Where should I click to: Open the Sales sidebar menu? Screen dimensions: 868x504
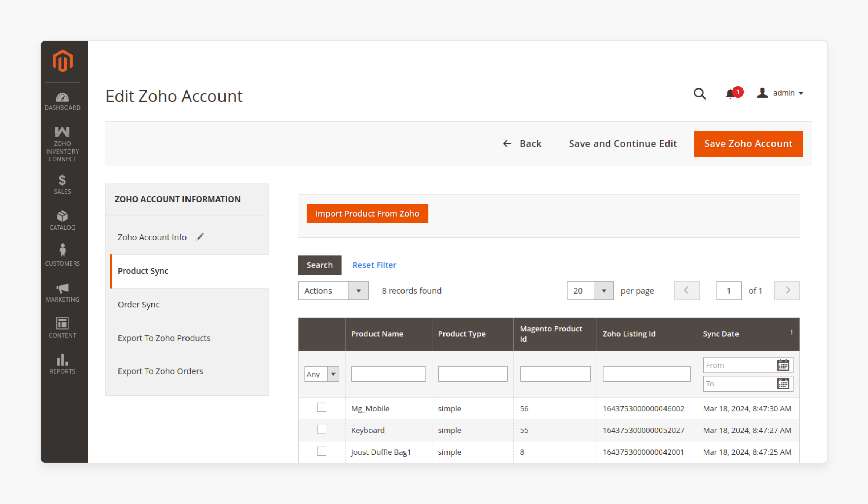coord(62,185)
